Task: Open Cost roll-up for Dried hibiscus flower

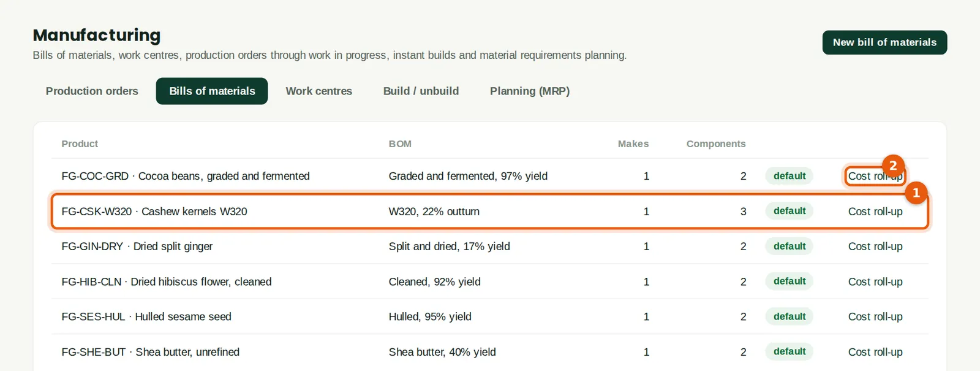Action: point(875,282)
